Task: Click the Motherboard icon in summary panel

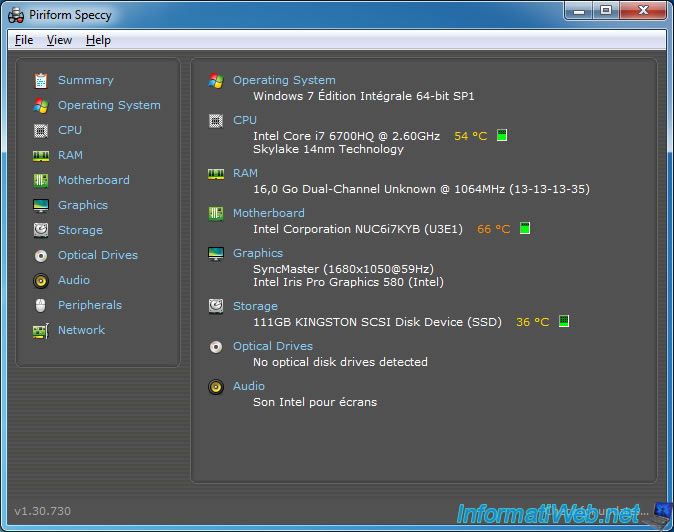Action: coord(216,214)
